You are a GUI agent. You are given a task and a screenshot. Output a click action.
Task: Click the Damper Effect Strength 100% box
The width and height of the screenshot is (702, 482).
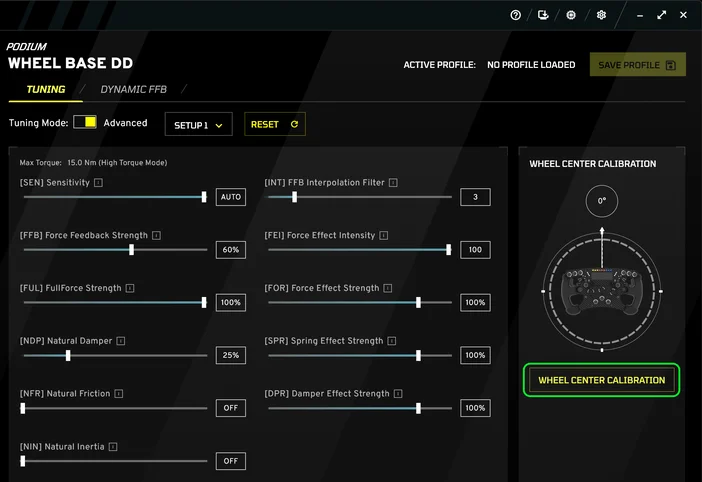tap(475, 408)
